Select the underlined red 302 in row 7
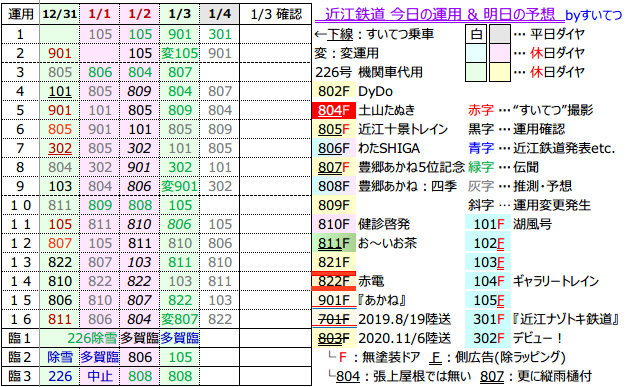The height and width of the screenshot is (387, 640). (60, 148)
